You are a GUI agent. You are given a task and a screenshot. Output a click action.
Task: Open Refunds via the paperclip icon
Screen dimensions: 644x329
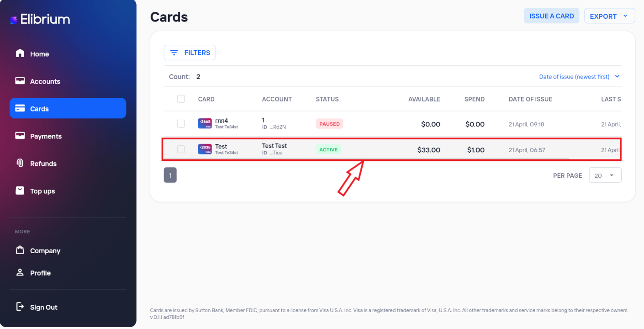point(20,163)
